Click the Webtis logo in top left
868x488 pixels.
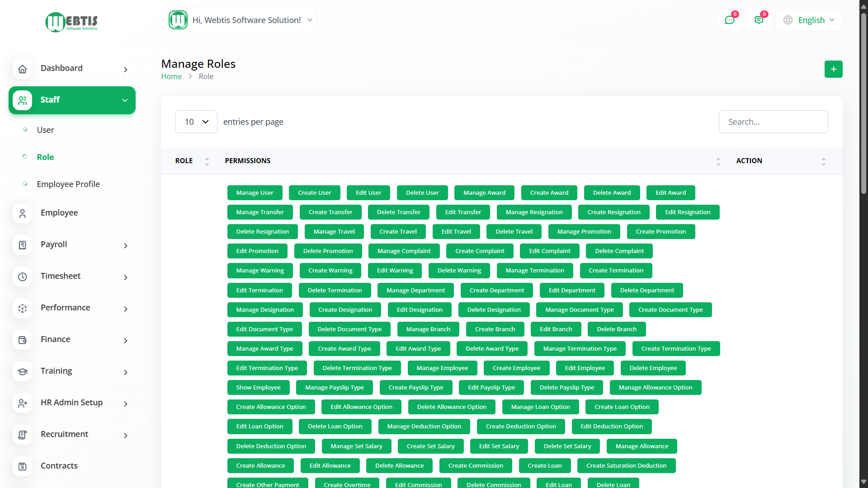pos(71,22)
